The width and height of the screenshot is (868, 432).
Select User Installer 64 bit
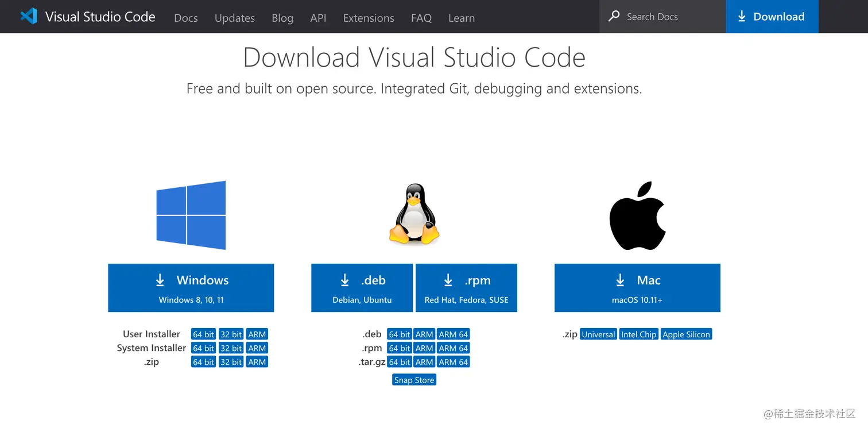click(204, 334)
